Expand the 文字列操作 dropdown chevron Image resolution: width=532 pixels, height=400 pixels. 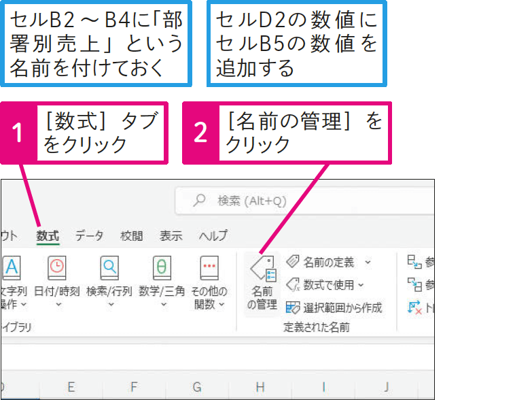coord(23,304)
